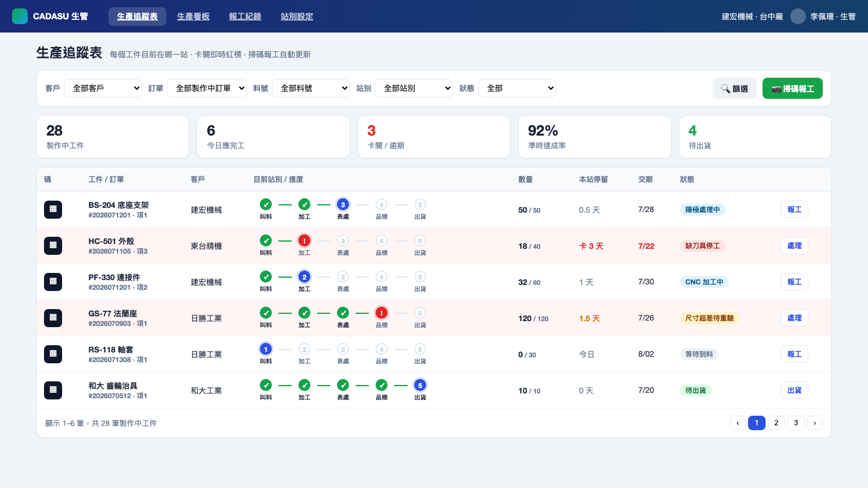
Task: Click the green 掃碼報工 button
Action: click(793, 88)
